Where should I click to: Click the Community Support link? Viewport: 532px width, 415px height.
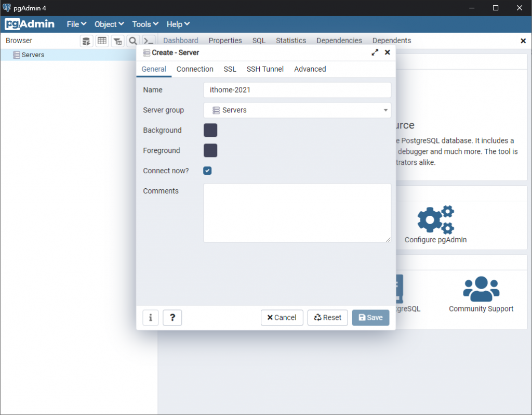coord(481,309)
